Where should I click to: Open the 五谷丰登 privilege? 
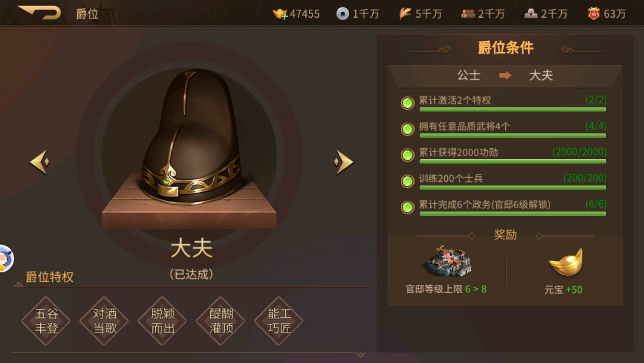(46, 321)
